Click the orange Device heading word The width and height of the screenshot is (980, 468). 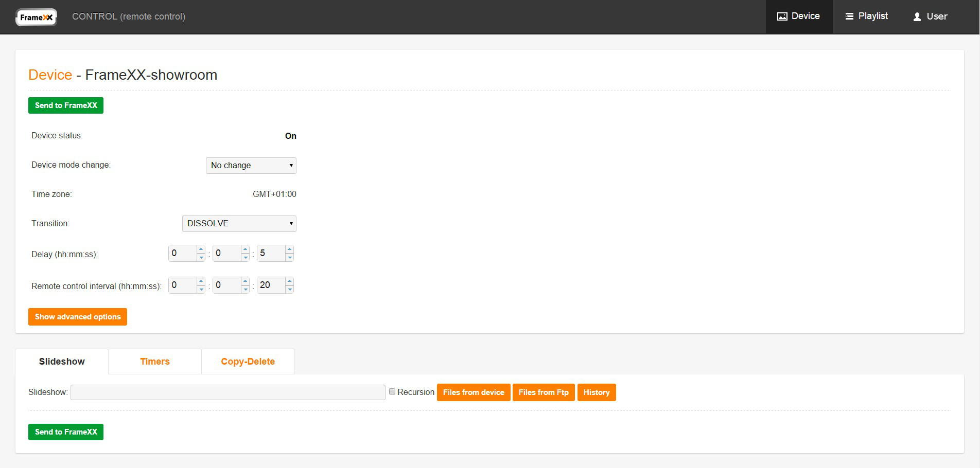click(x=50, y=75)
